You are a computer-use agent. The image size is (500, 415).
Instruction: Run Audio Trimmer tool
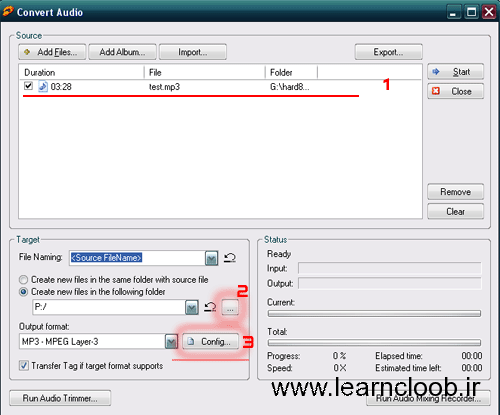(60, 398)
